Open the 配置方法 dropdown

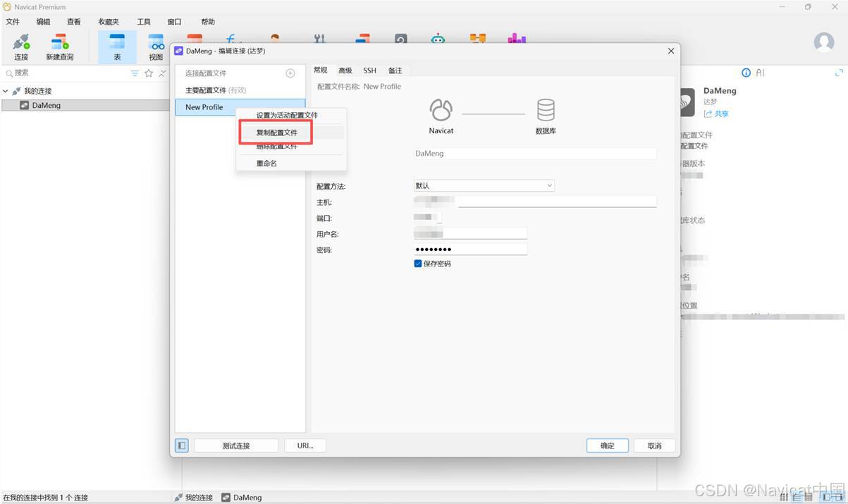click(x=484, y=185)
